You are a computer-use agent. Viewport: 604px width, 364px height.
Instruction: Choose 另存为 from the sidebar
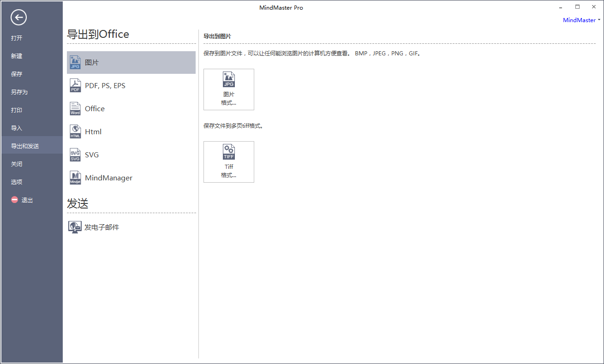(x=19, y=92)
